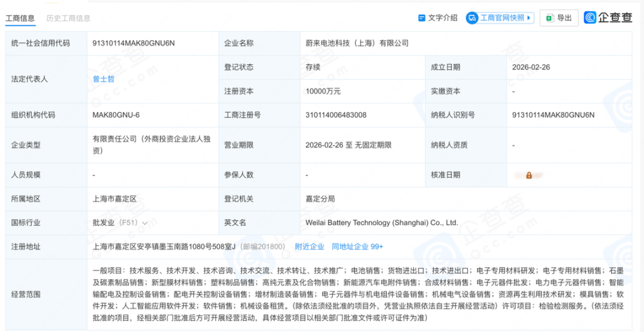Click region value 上海市嘉定区
The image size is (644, 332).
pos(114,199)
